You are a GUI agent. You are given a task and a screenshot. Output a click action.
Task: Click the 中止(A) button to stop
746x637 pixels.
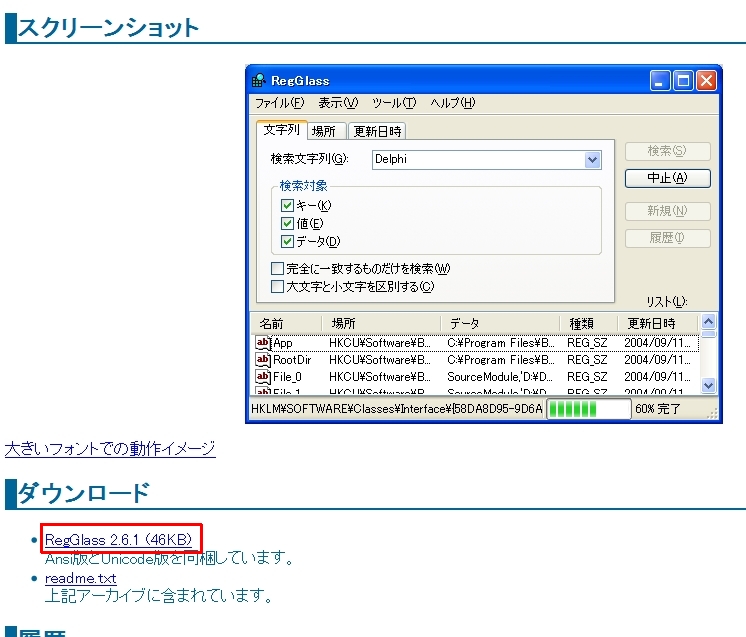[667, 178]
